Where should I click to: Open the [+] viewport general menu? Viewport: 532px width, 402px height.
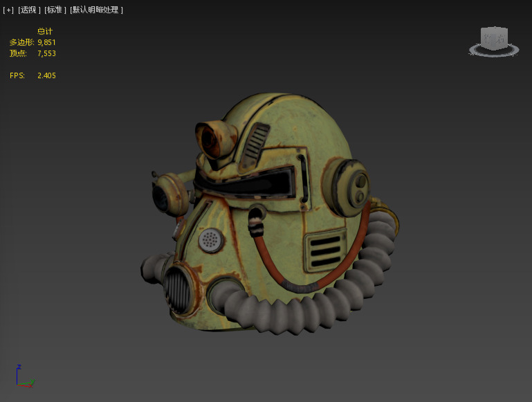pos(8,10)
